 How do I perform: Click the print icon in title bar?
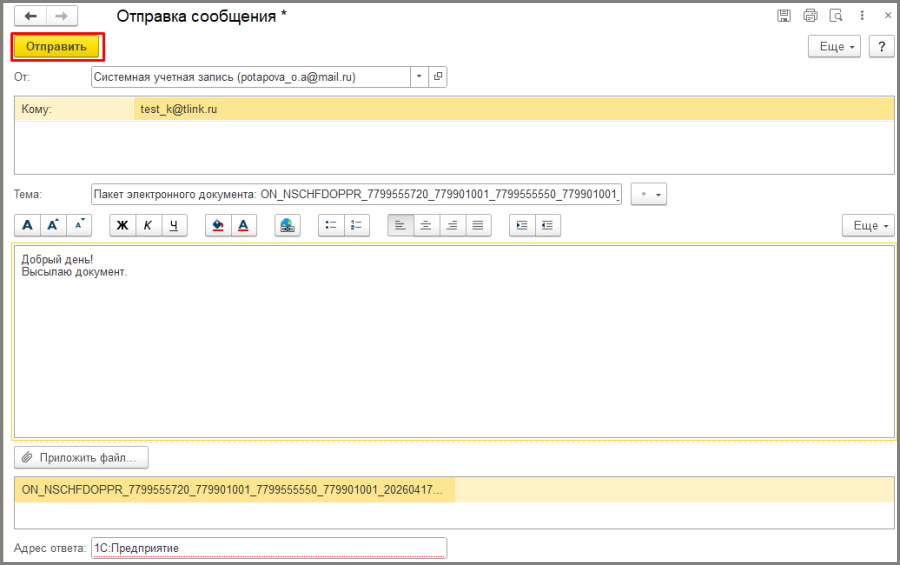pos(810,16)
